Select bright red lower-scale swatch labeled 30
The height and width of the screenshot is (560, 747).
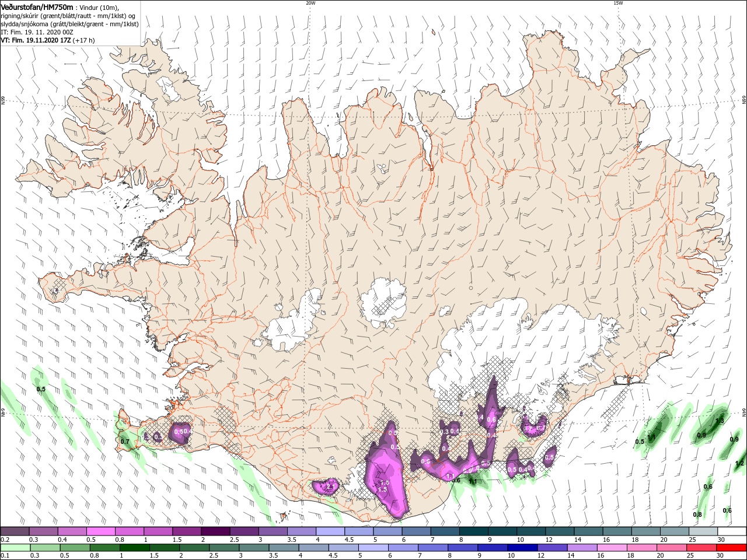pos(731,548)
